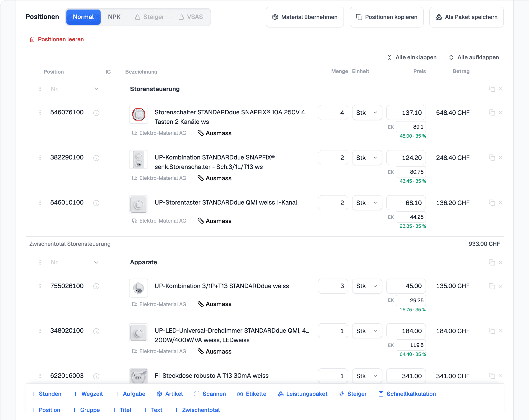Screen dimensions: 529x420
Task: Click Positionen leeren
Action: coord(57,39)
